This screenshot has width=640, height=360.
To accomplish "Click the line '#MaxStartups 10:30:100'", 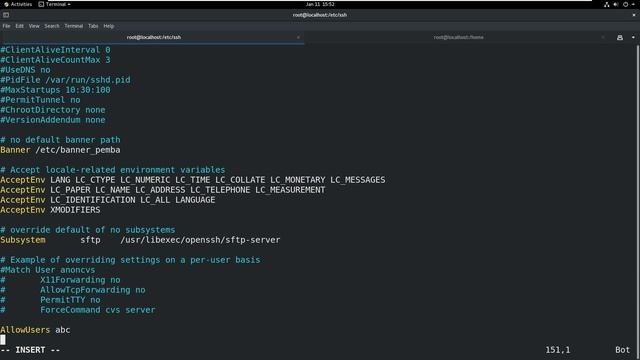I will point(55,90).
